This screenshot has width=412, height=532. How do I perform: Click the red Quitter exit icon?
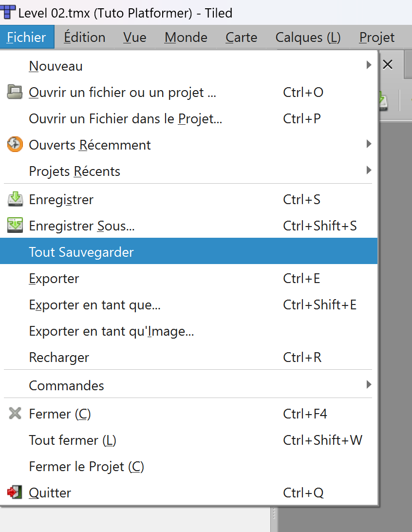[15, 493]
